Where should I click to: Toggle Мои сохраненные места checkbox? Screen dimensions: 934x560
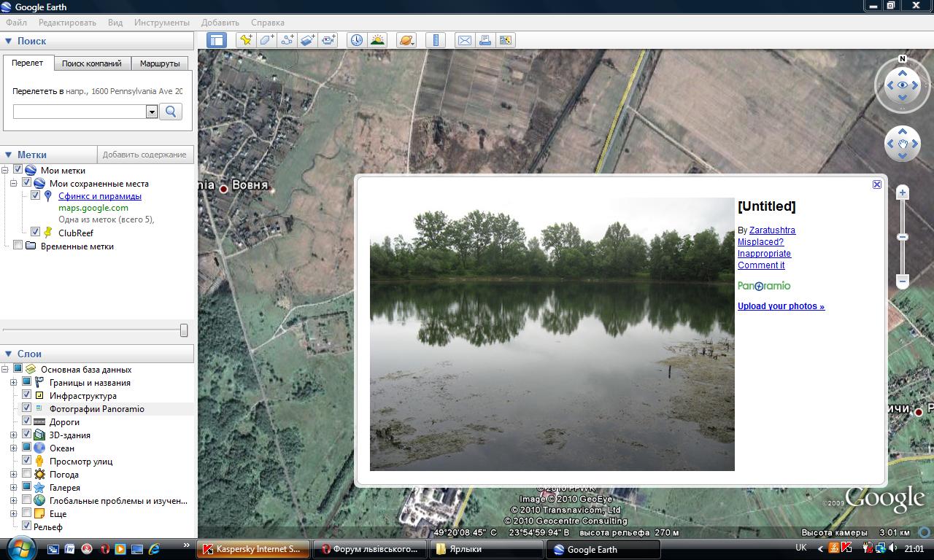click(x=27, y=183)
